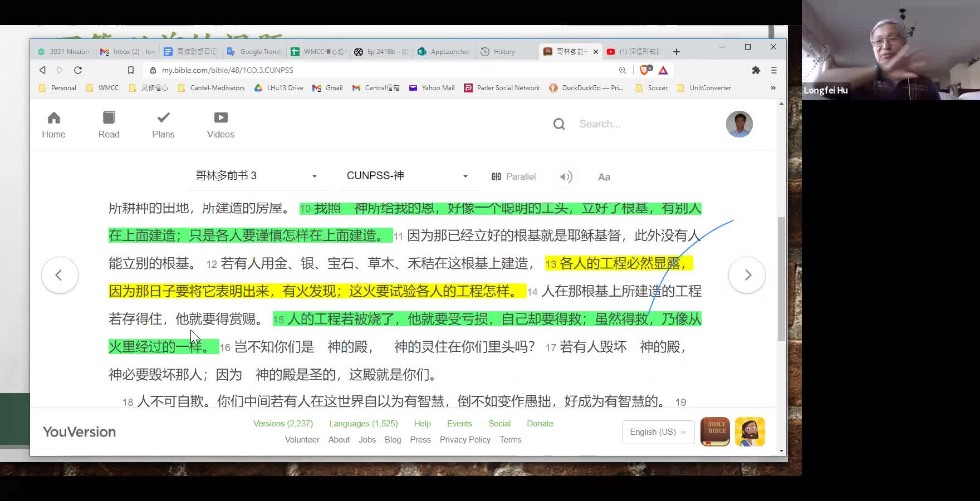This screenshot has height=501, width=980.
Task: Open the LHu13 Drive bookmark
Action: click(x=279, y=88)
